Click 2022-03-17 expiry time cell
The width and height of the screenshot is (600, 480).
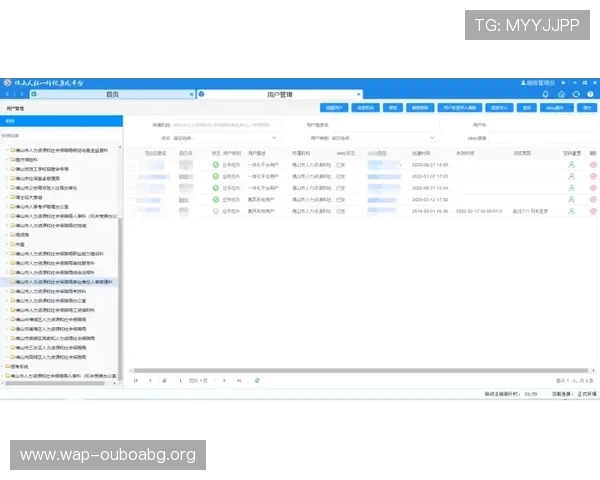click(x=479, y=211)
